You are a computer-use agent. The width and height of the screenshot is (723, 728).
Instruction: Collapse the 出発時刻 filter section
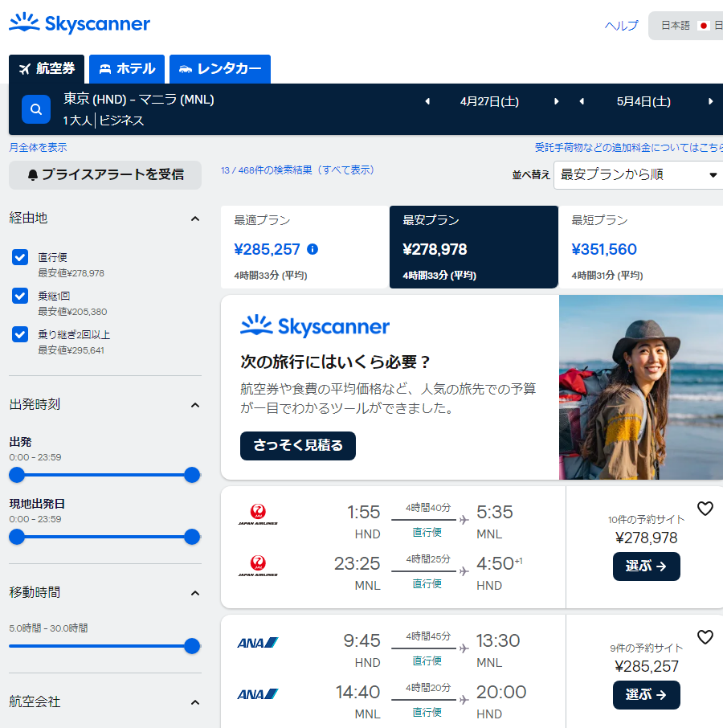194,405
